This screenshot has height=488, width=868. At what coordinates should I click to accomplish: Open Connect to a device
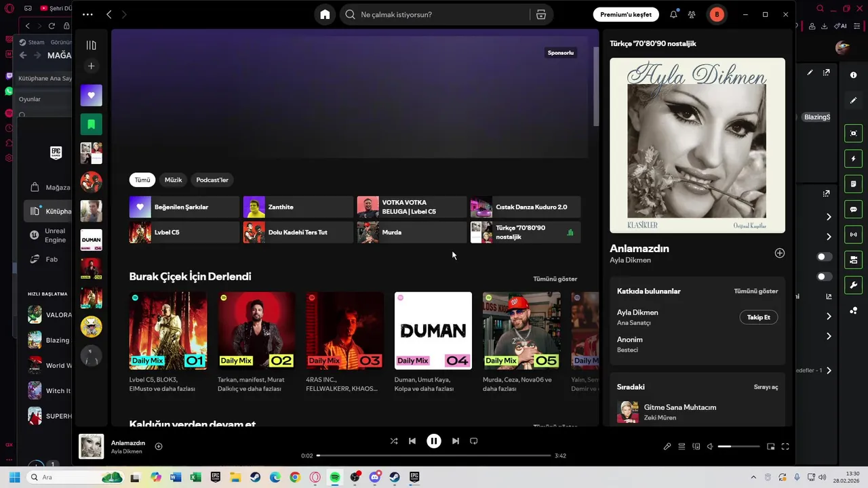696,447
